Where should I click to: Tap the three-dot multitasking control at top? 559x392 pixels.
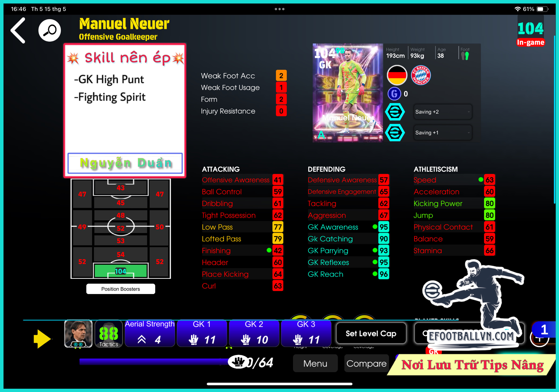(279, 9)
